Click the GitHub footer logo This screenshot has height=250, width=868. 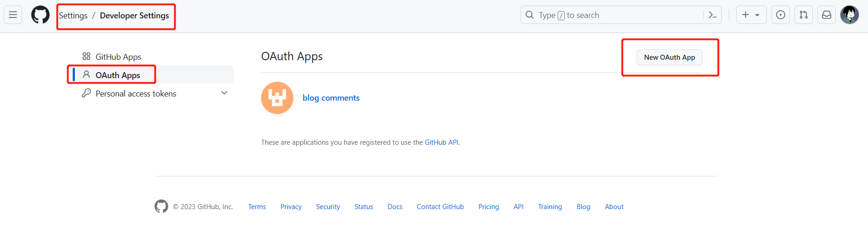pyautogui.click(x=161, y=206)
